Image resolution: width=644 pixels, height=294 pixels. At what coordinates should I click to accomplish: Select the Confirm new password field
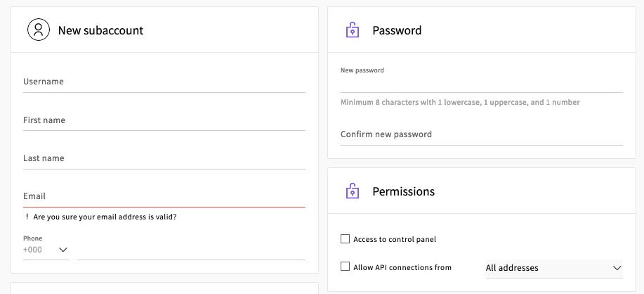click(481, 135)
